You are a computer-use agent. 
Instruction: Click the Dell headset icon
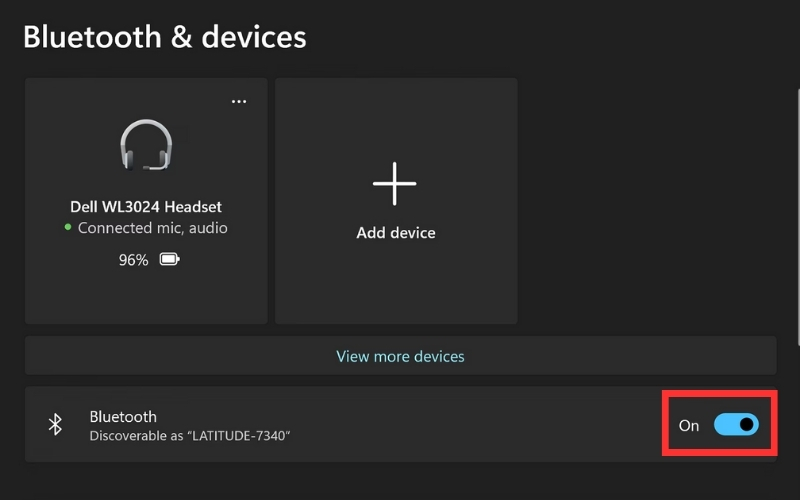coord(146,145)
